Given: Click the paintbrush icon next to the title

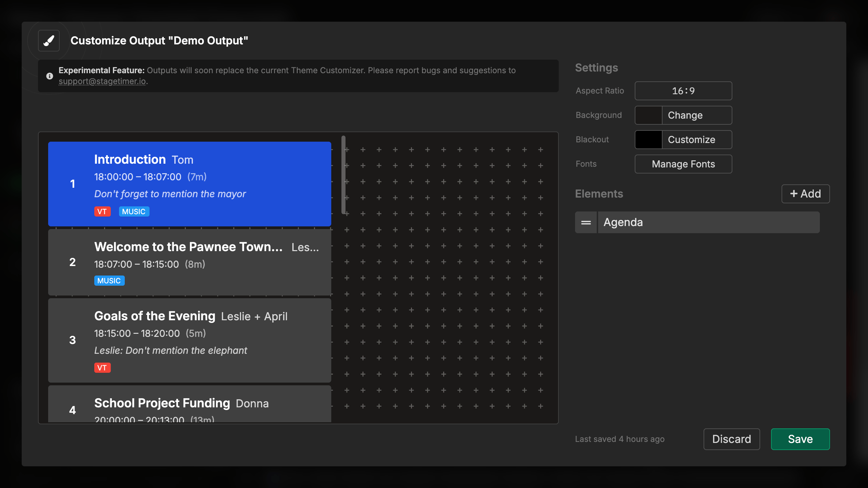Looking at the screenshot, I should coord(48,40).
